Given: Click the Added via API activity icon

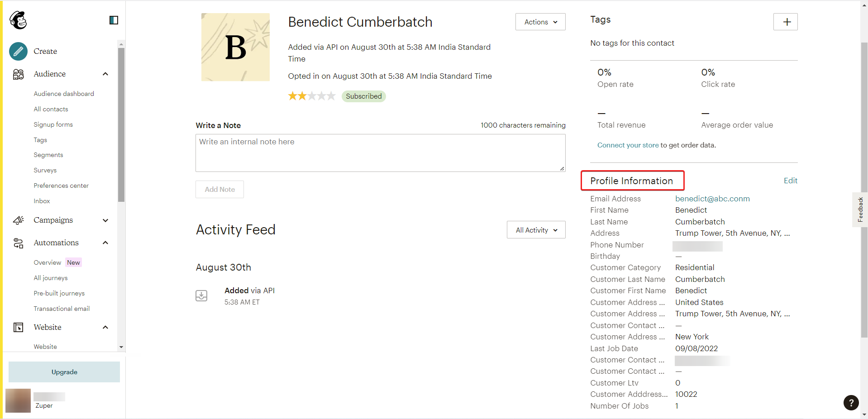Looking at the screenshot, I should point(201,296).
